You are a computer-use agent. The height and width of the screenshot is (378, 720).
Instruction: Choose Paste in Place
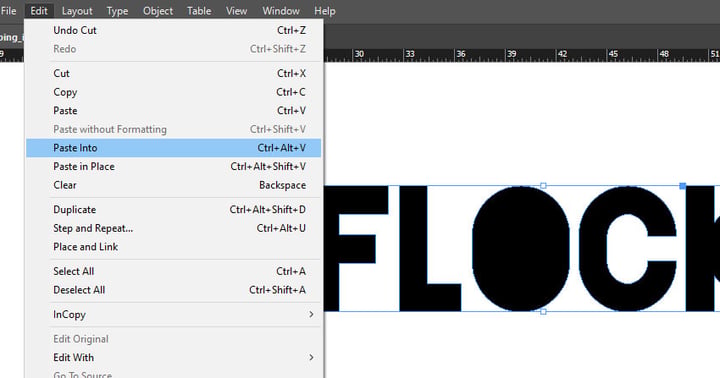coord(174,166)
